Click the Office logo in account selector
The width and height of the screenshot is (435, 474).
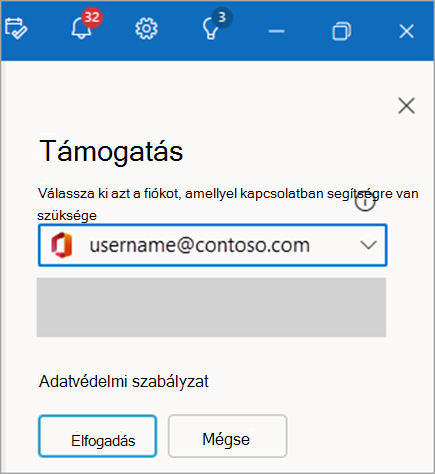coord(62,245)
